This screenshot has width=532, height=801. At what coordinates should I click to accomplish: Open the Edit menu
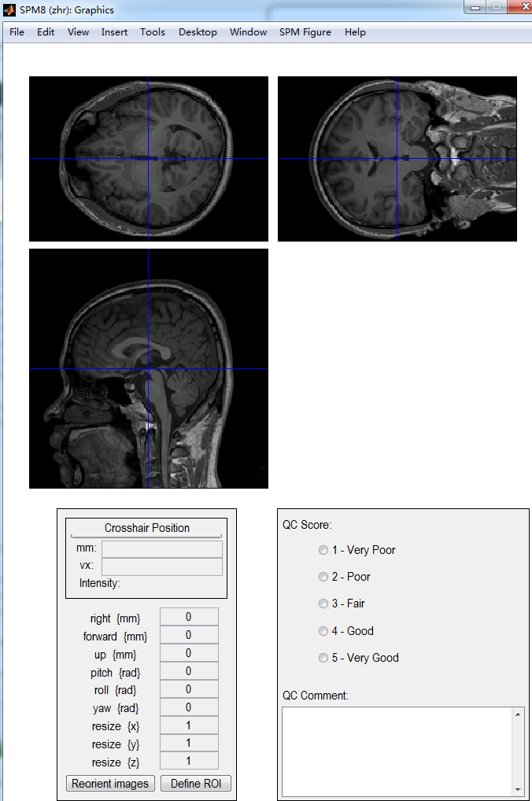click(46, 32)
